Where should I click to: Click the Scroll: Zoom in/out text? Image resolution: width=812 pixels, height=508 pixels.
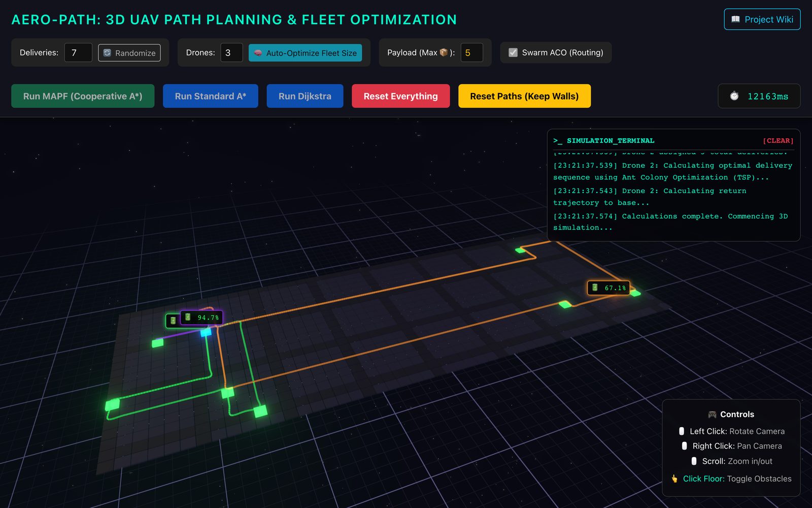737,461
